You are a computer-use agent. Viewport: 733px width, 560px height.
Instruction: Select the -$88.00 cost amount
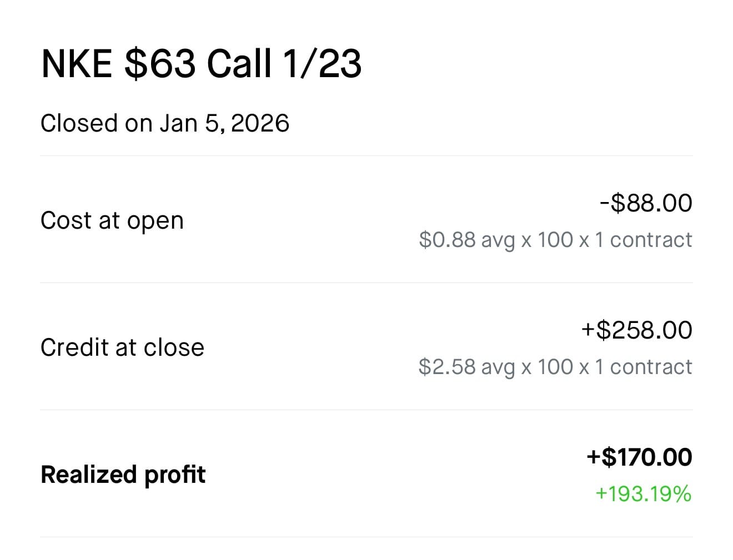(x=646, y=203)
